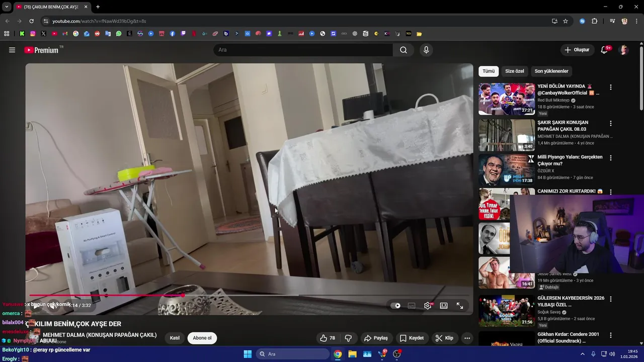Open Kick bookmark in bookmarks bar

pos(22,34)
